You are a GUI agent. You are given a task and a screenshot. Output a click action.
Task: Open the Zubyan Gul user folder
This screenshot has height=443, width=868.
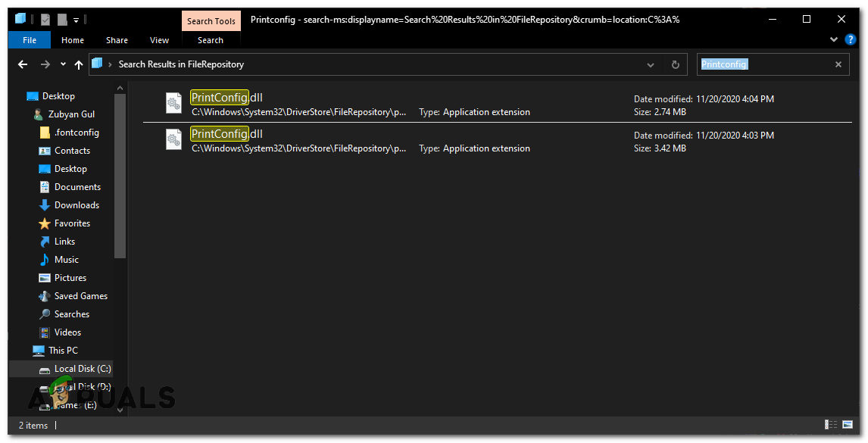(x=71, y=114)
